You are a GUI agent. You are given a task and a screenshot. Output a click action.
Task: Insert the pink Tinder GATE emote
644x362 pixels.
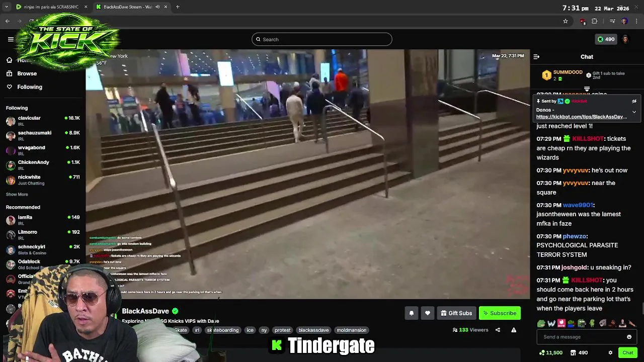(x=561, y=323)
